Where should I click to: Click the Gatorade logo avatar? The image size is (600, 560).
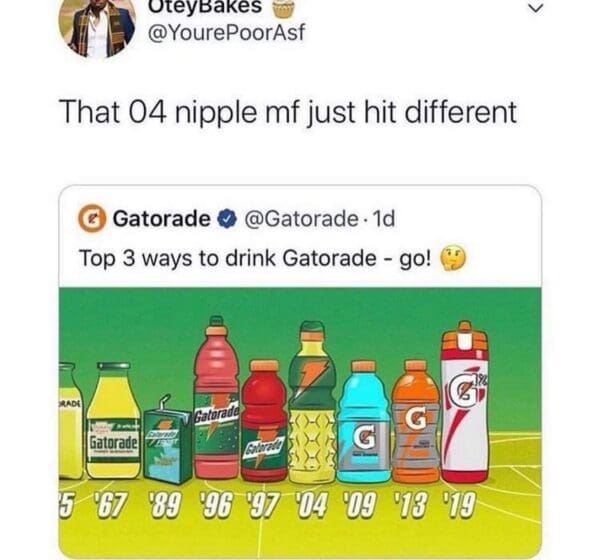click(92, 219)
